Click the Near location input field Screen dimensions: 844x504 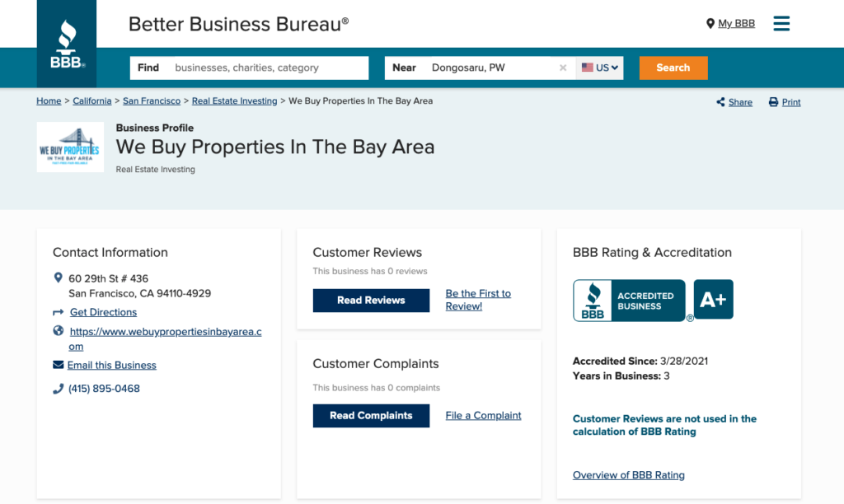pos(481,68)
